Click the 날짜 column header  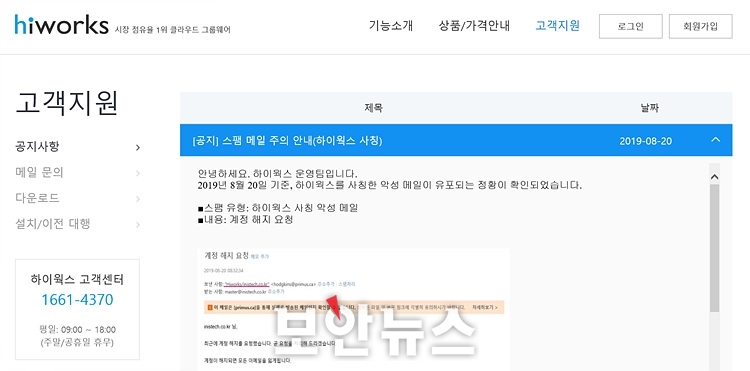coord(650,108)
